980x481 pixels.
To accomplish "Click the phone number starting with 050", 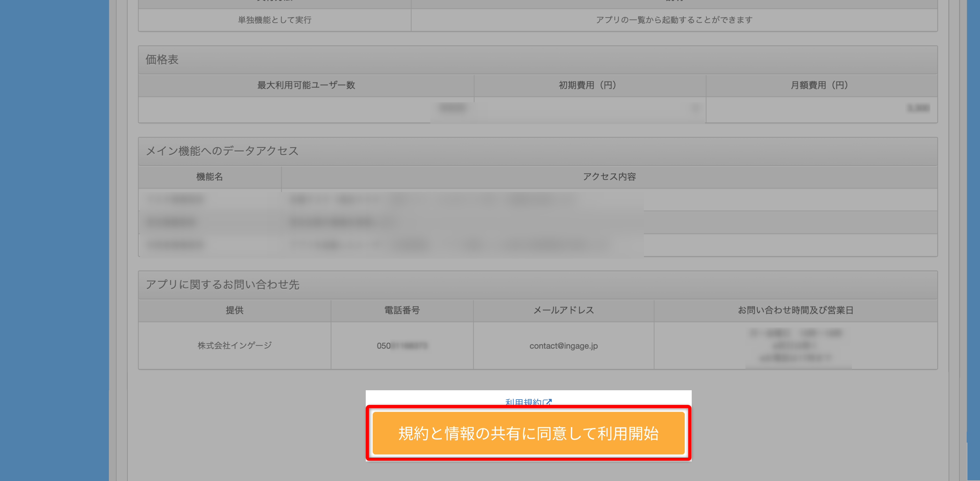I will tap(402, 346).
